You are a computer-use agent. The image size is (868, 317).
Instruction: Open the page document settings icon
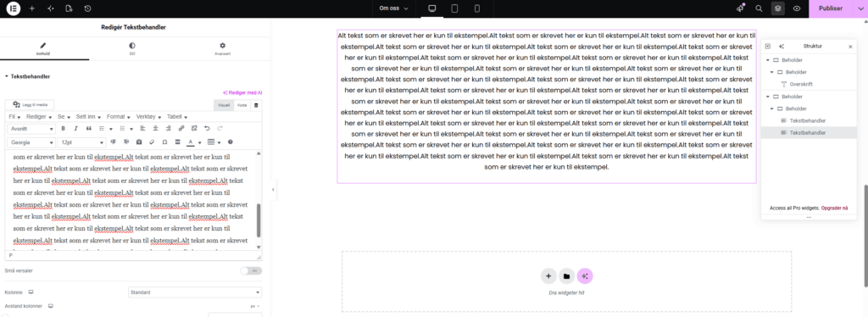click(69, 8)
